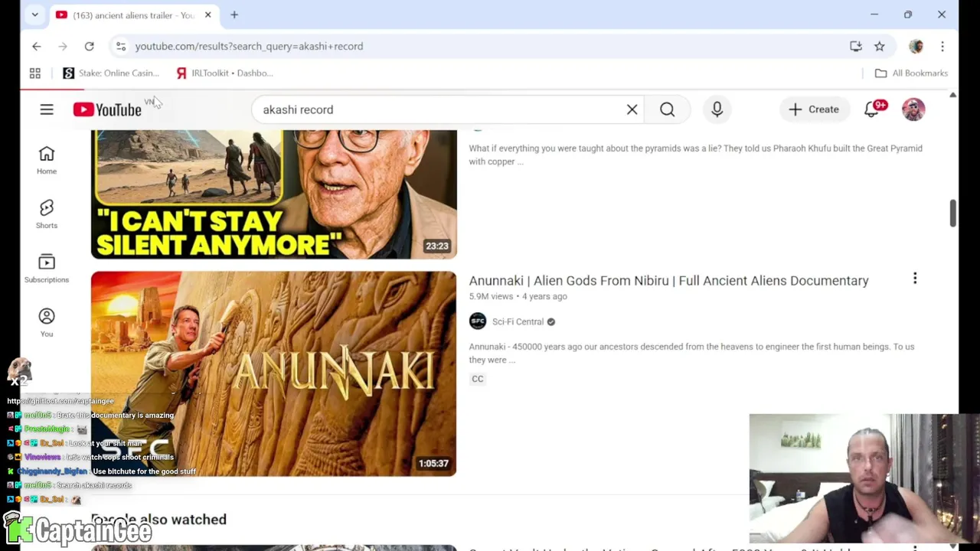
Task: Open Shorts in the sidebar
Action: click(47, 215)
